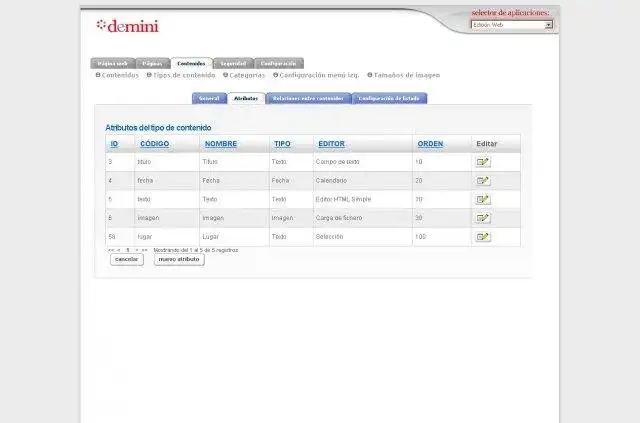Image resolution: width=640 pixels, height=423 pixels.
Task: Sort table by NOMBRE column
Action: 221,144
